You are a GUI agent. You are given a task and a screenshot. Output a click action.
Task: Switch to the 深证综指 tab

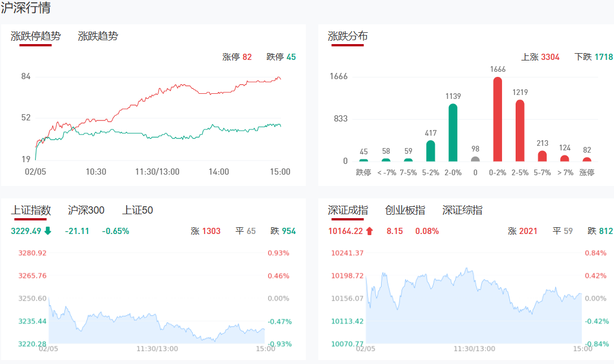(x=462, y=210)
